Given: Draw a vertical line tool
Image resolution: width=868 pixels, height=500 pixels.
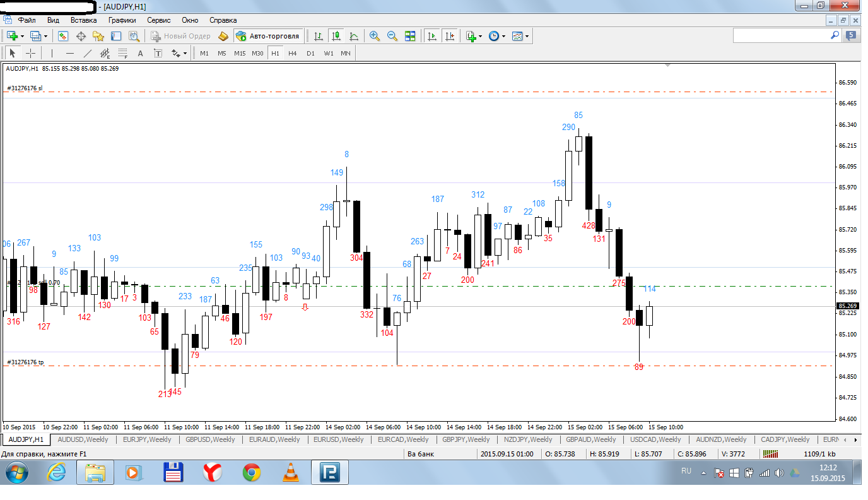Looking at the screenshot, I should click(x=52, y=53).
